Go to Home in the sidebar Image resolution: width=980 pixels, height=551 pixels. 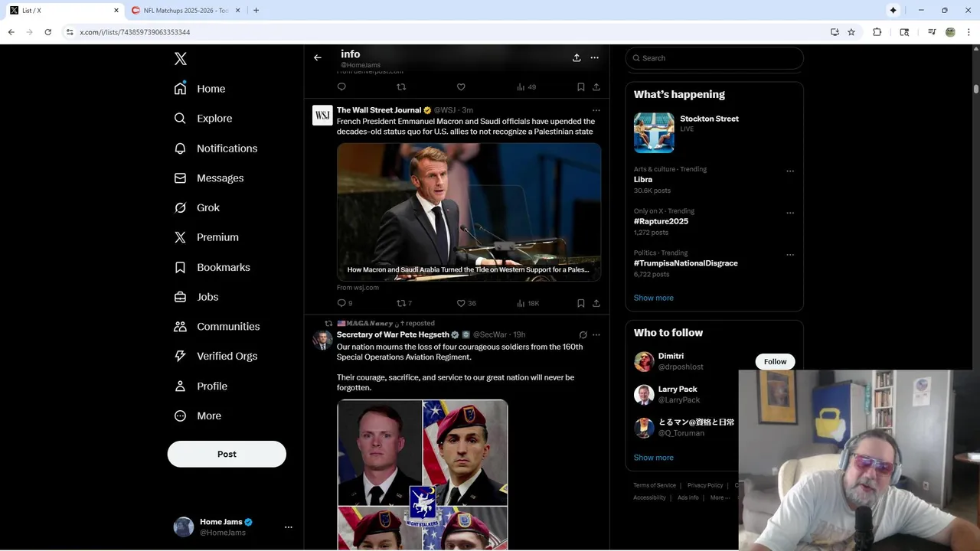tap(200, 89)
